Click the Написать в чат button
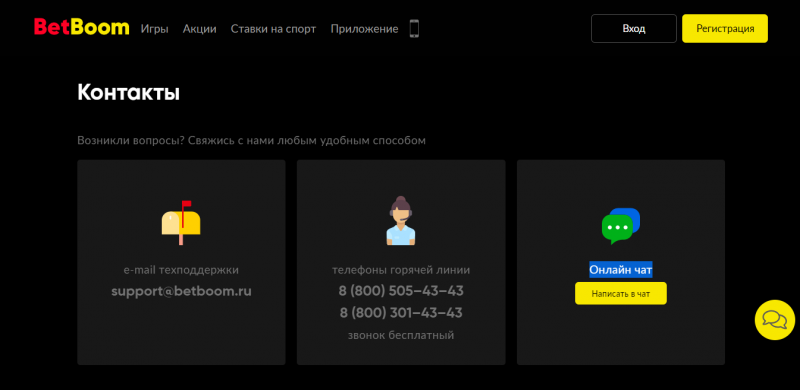 [621, 294]
